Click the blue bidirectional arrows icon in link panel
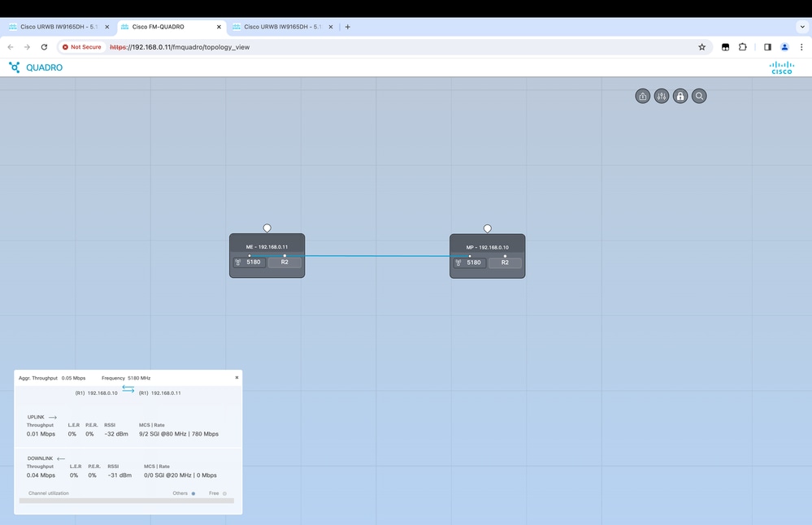Screen dimensions: 812x525 point(128,388)
